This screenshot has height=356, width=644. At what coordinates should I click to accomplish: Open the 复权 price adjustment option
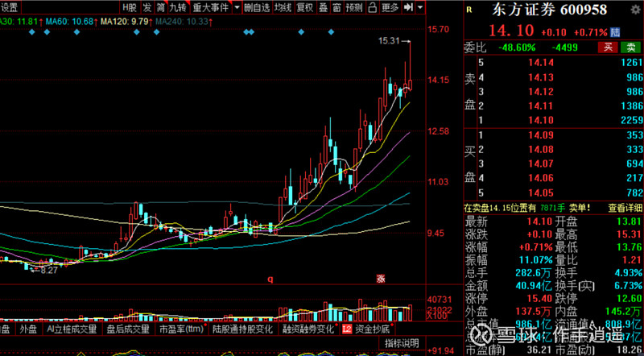tap(305, 7)
